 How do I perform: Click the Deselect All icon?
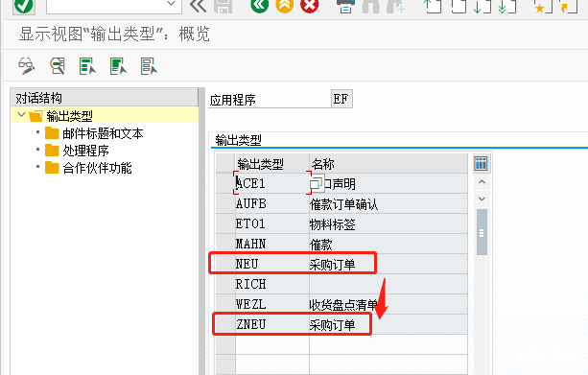[149, 66]
